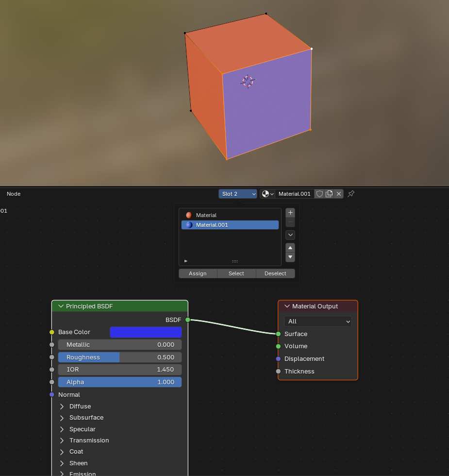Open the Node menu
Image resolution: width=449 pixels, height=476 pixels.
coord(14,194)
